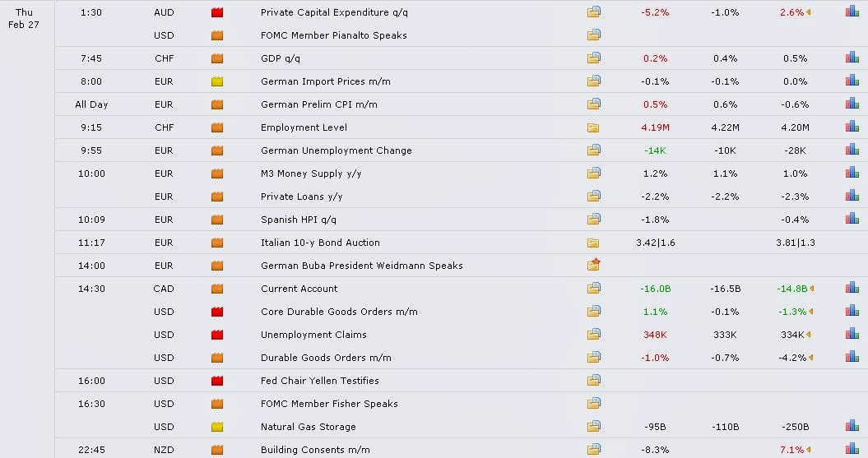The width and height of the screenshot is (868, 458).
Task: Click chart icon for Natural Gas Storage
Action: coord(852,426)
